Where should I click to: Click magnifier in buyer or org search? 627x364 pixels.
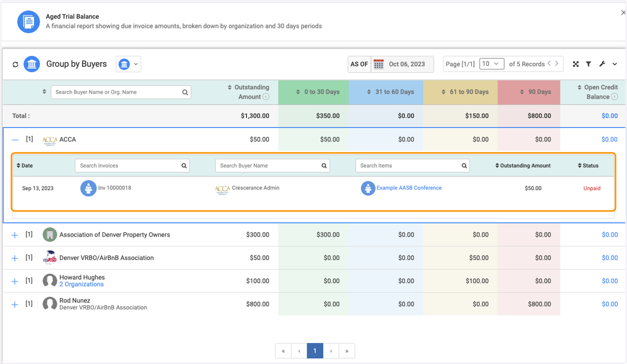point(185,92)
